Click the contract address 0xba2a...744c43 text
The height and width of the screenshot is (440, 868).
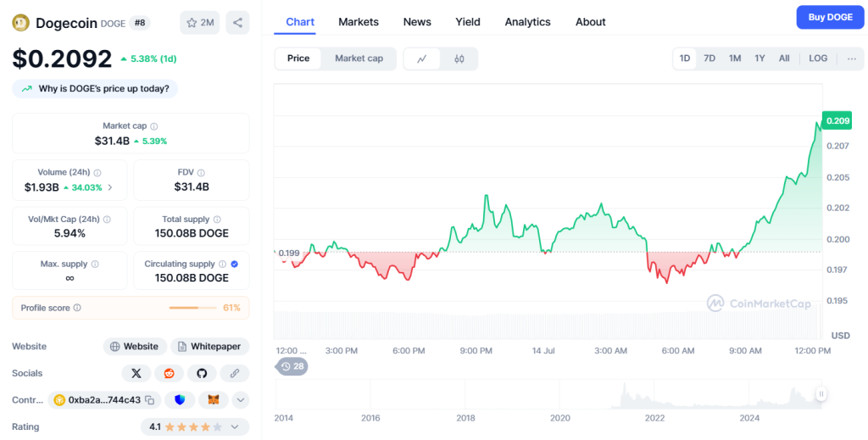coord(104,399)
